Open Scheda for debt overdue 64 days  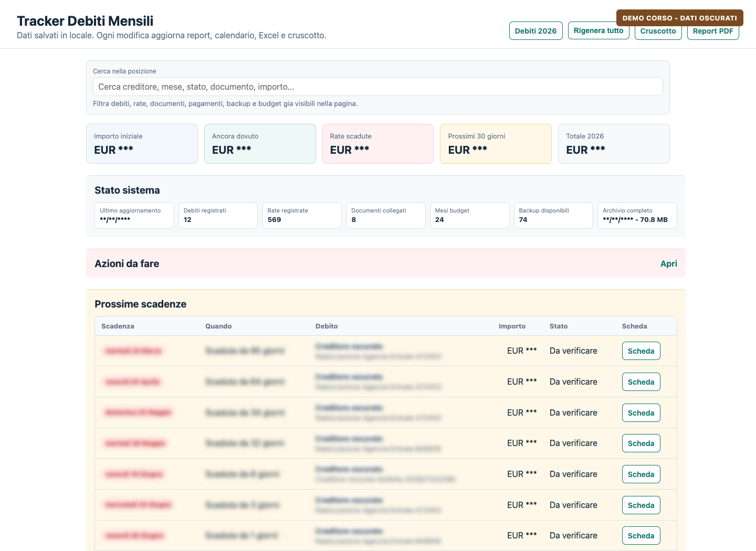[x=641, y=382]
